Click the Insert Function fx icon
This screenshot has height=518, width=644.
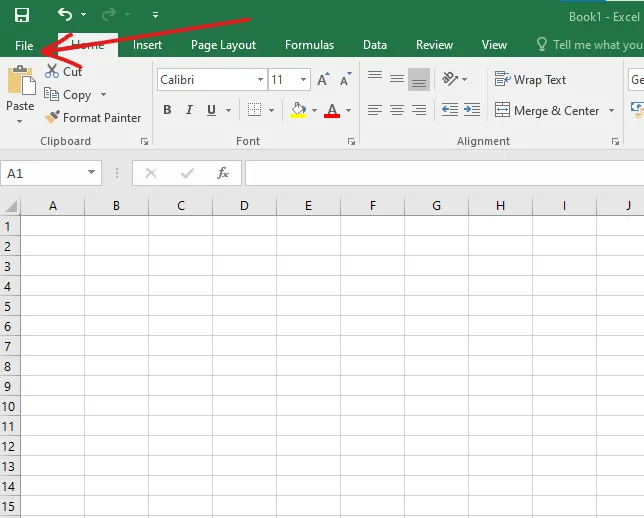pyautogui.click(x=223, y=173)
